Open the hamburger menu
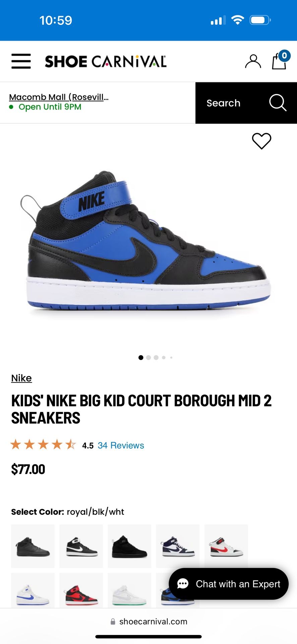Viewport: 297px width, 644px height. click(x=21, y=61)
